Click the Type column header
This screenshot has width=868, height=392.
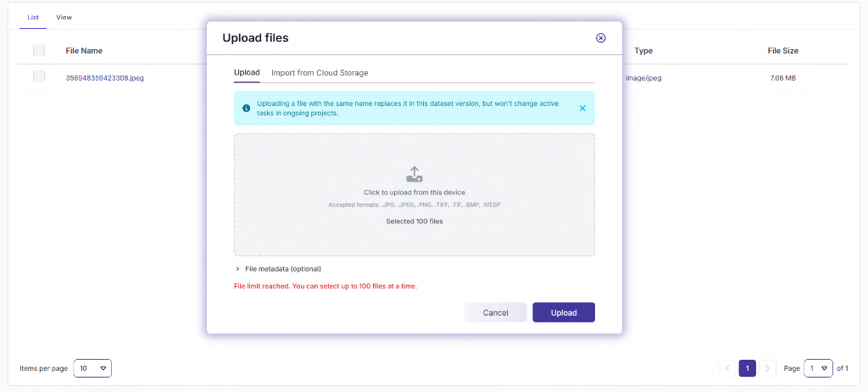tap(643, 51)
